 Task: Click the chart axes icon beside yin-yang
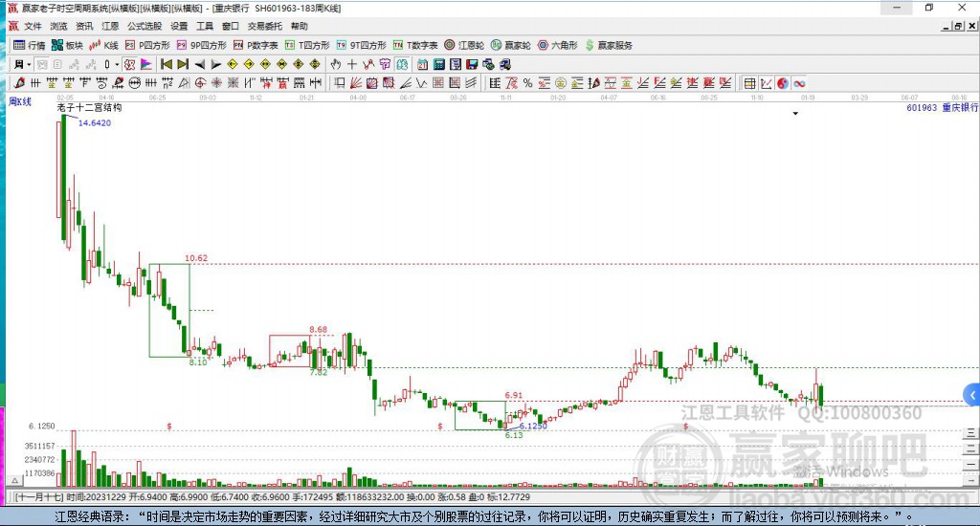[x=767, y=83]
